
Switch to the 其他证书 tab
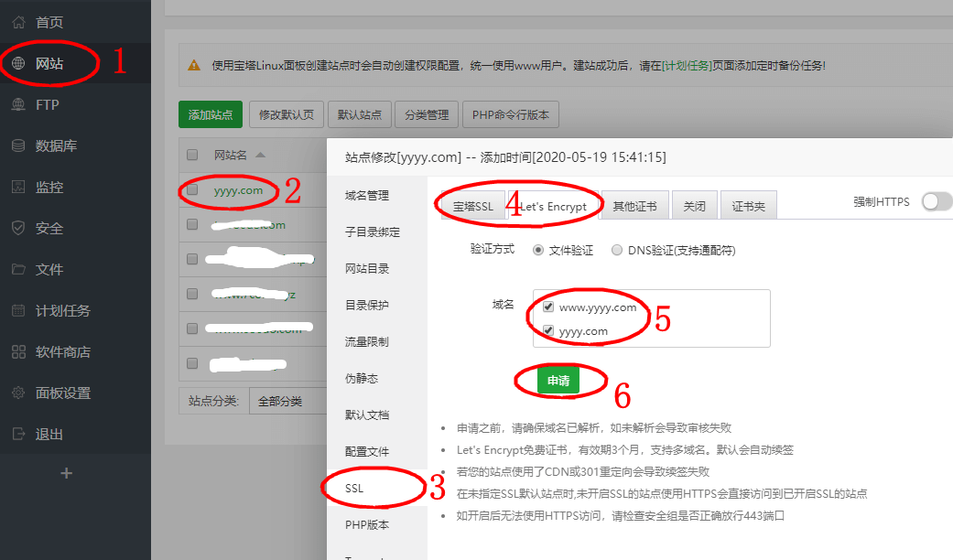[x=634, y=206]
